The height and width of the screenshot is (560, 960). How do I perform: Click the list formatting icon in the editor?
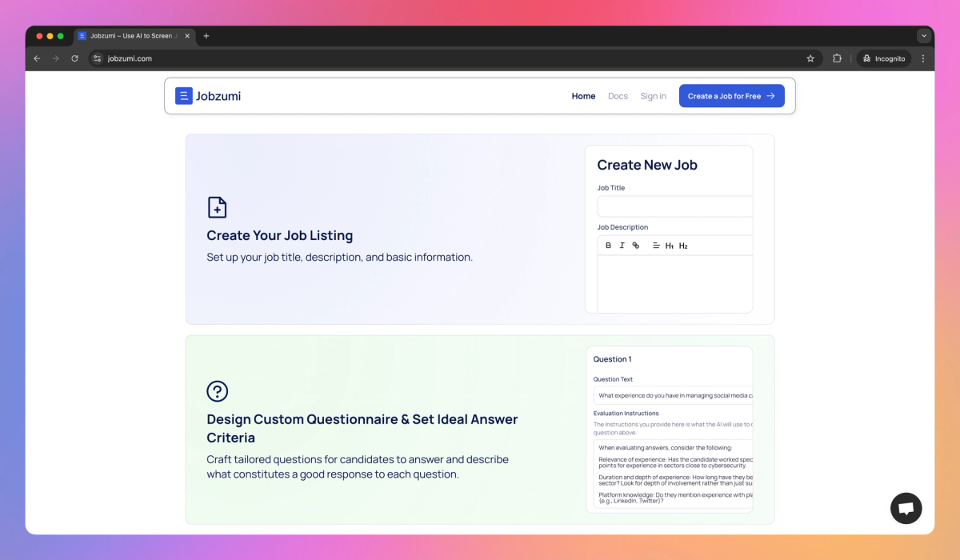coord(656,246)
